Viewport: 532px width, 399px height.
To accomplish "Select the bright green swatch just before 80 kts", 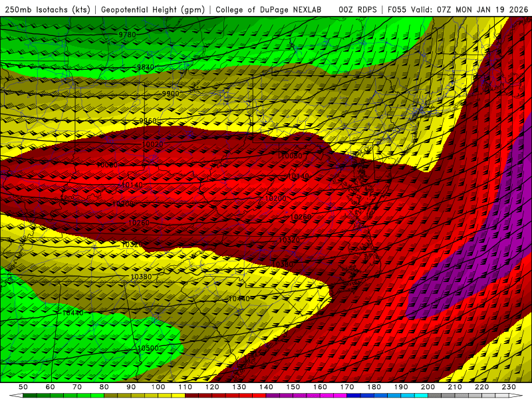I will pyautogui.click(x=97, y=396).
